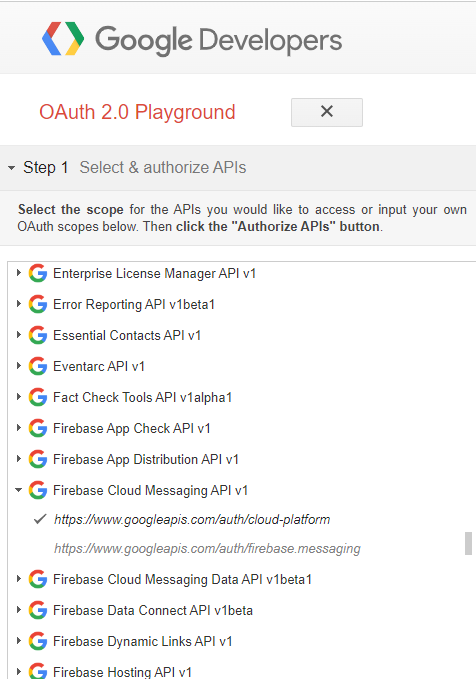Click the 'Select & authorize APIs' heading text
The height and width of the screenshot is (679, 476).
(163, 168)
